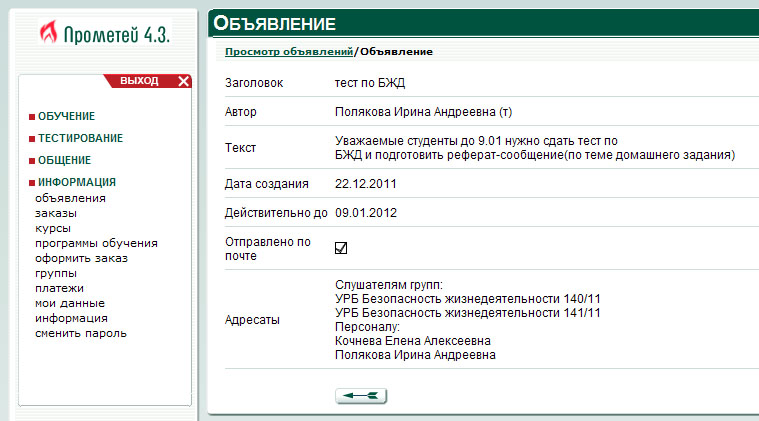
Task: Click the ОБЪЯВЛЕНИЕ page header
Action: coord(274,23)
